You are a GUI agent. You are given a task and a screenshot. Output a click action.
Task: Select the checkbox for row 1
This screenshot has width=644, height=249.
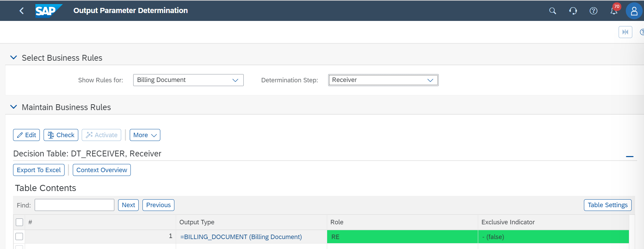point(20,237)
